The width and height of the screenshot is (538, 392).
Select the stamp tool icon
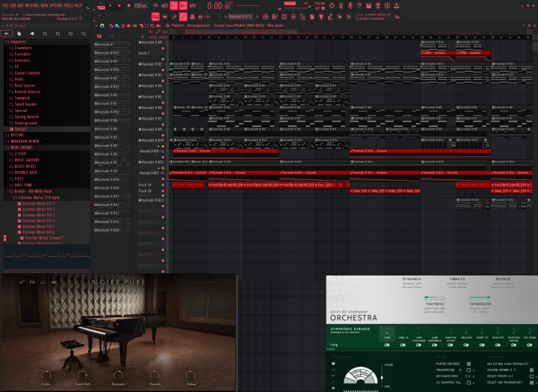tap(193, 16)
